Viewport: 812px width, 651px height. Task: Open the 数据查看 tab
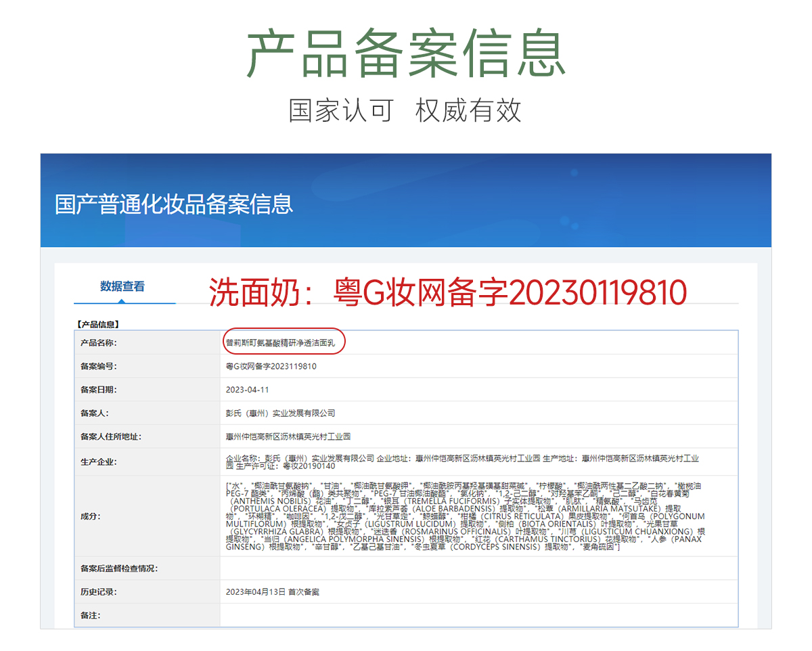point(122,286)
